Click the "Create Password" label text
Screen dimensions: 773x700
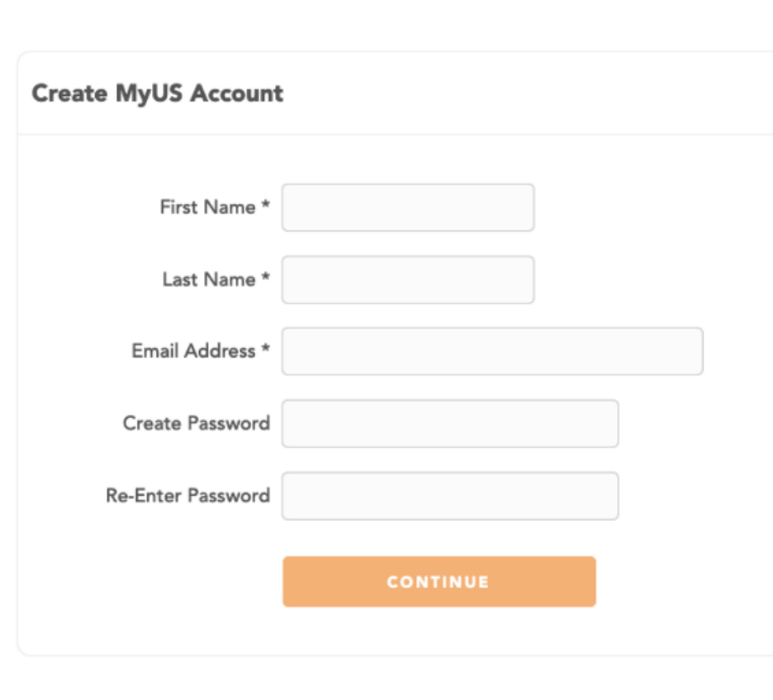pyautogui.click(x=197, y=423)
